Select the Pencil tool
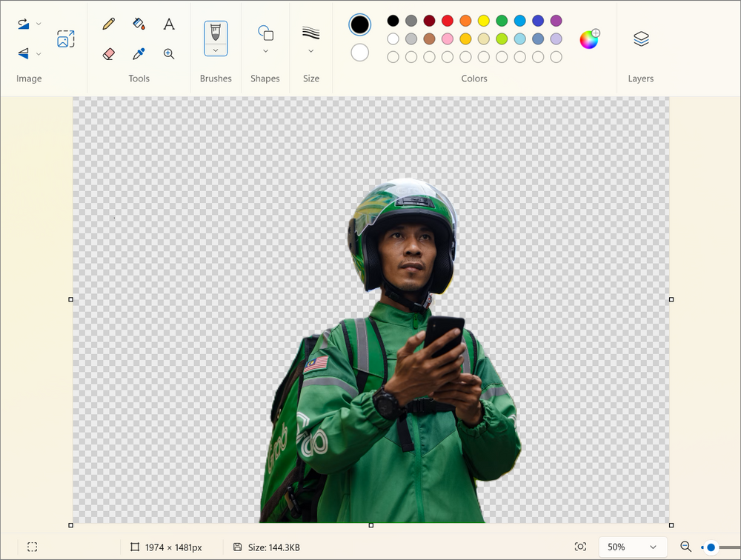The image size is (741, 560). [108, 24]
